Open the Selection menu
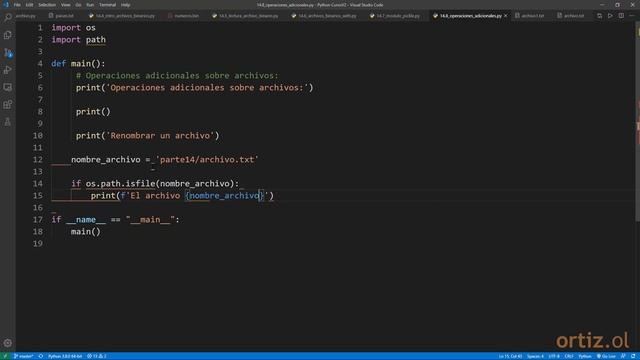This screenshot has width=640, height=360. (47, 5)
